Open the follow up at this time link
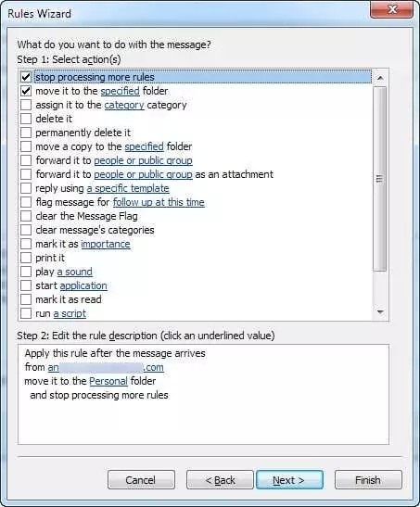420x507 pixels. tap(159, 202)
